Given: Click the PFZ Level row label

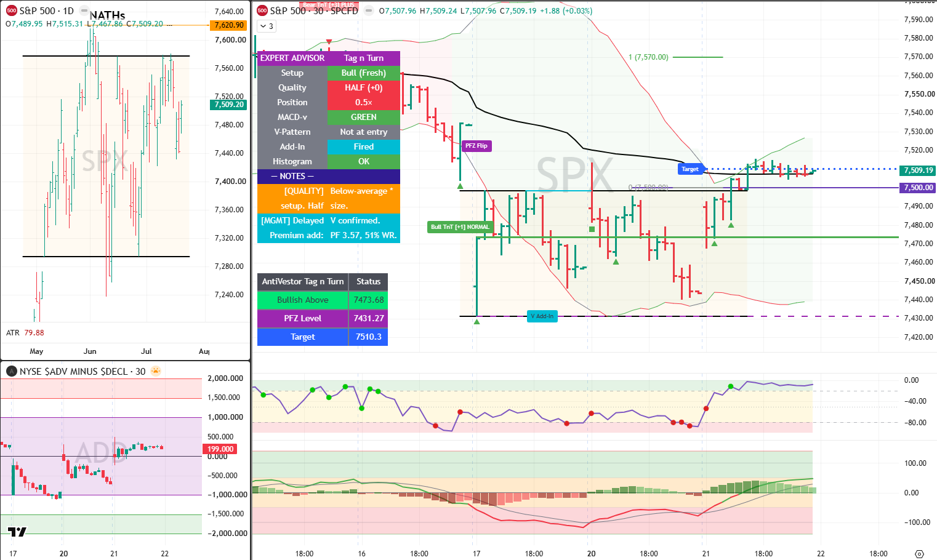Looking at the screenshot, I should (x=303, y=318).
